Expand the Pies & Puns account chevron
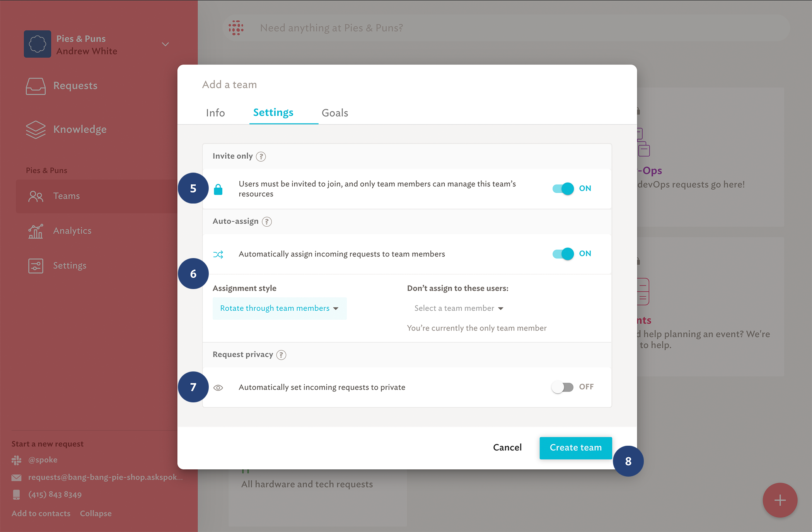812x532 pixels. [165, 44]
